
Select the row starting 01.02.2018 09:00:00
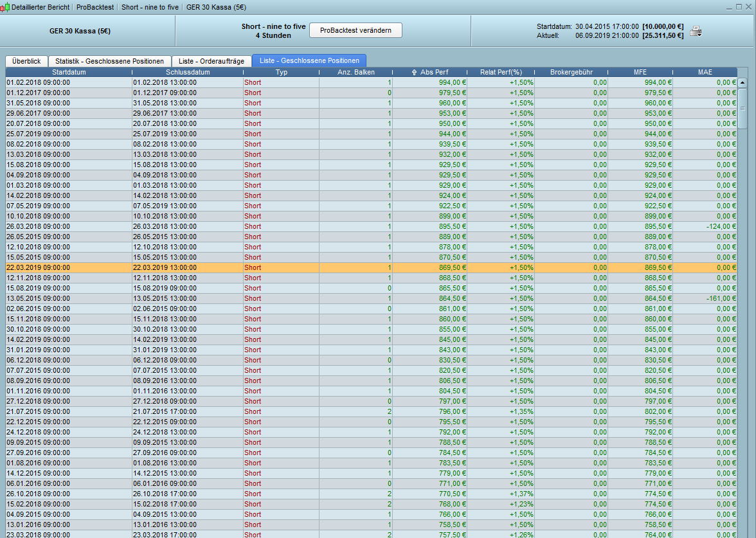point(372,82)
